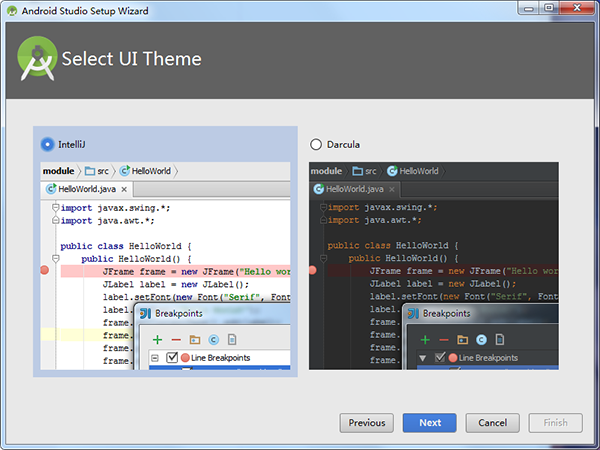Image resolution: width=600 pixels, height=450 pixels.
Task: Click HelloWorld.java tab in the IntelliJ preview
Action: [87, 188]
